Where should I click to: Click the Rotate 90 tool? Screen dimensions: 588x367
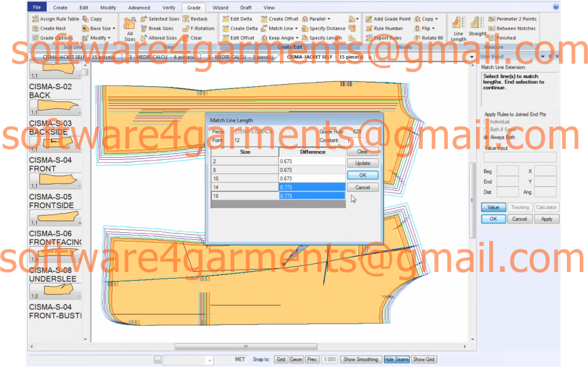click(x=429, y=38)
